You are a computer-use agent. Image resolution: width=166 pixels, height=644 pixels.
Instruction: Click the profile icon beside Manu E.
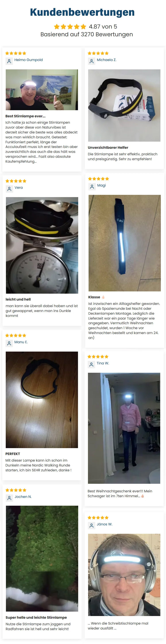[9, 343]
